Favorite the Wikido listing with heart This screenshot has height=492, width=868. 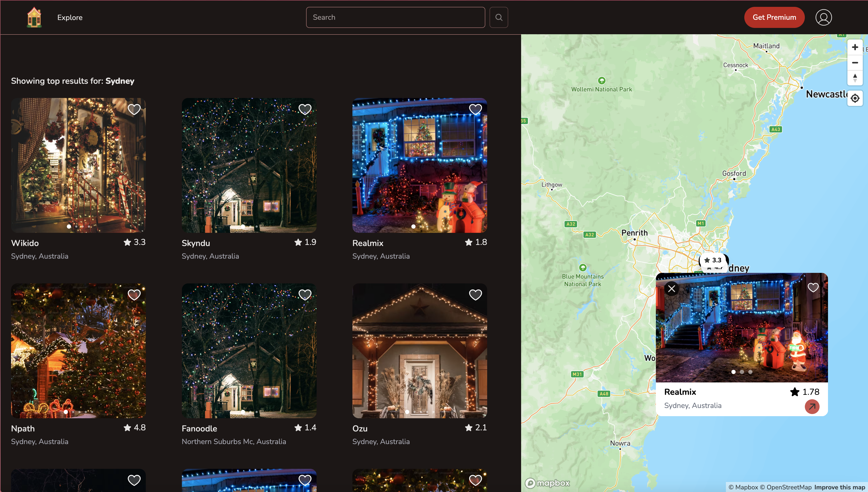tap(134, 109)
